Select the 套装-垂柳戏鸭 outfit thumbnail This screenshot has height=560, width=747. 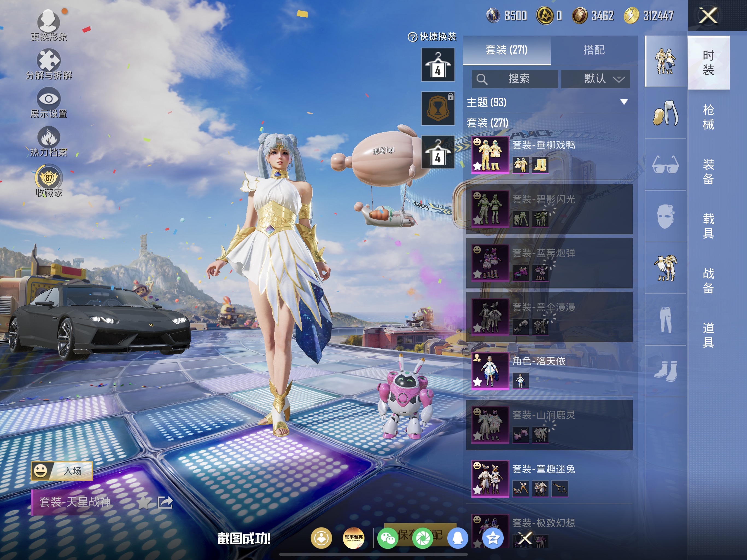(490, 155)
